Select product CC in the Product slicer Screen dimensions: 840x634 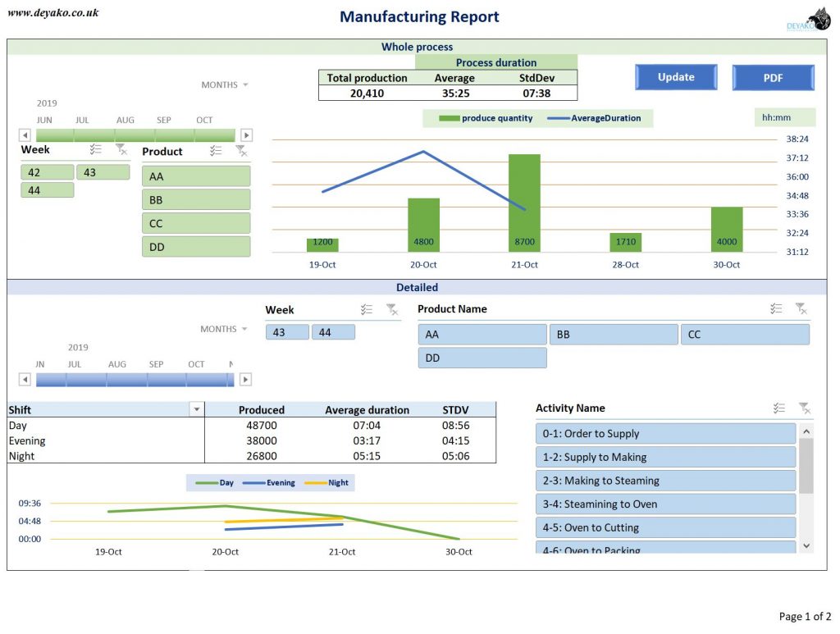194,222
